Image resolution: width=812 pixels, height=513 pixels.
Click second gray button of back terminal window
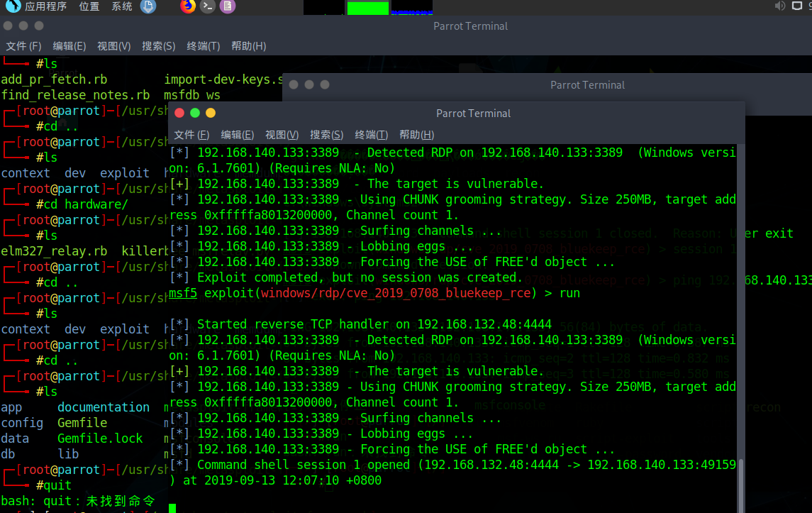pos(23,26)
